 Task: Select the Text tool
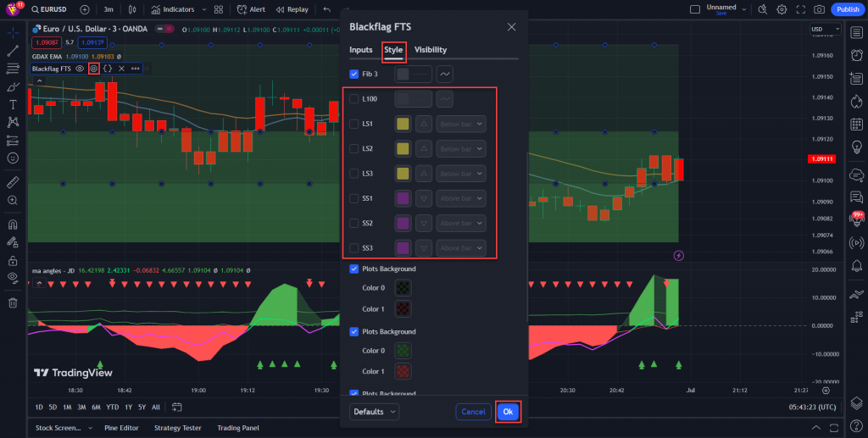click(13, 104)
